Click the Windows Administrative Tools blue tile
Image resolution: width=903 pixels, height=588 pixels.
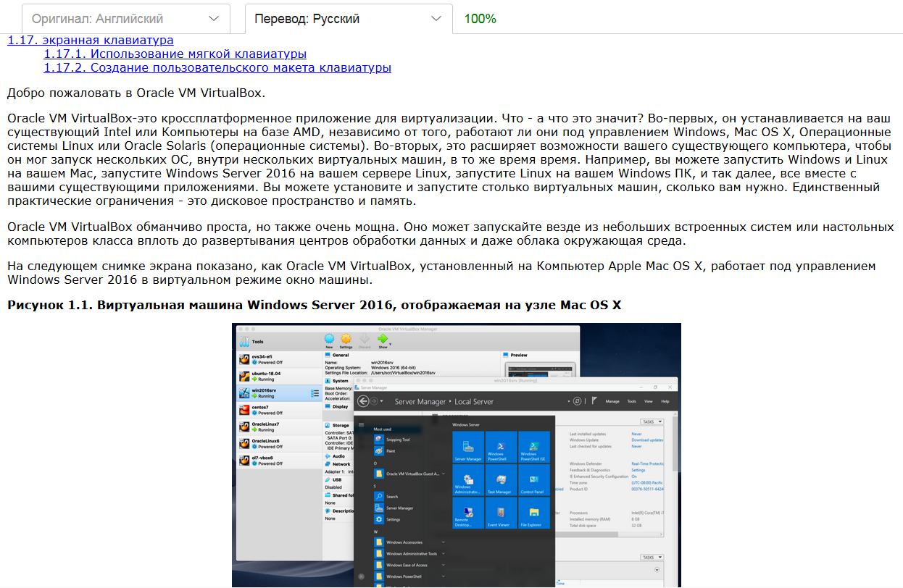tap(468, 479)
